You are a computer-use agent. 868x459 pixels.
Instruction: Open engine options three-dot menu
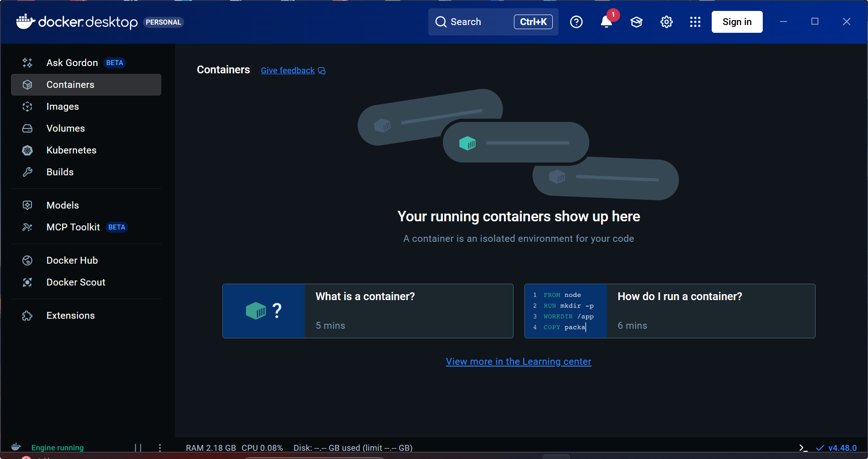click(x=160, y=448)
